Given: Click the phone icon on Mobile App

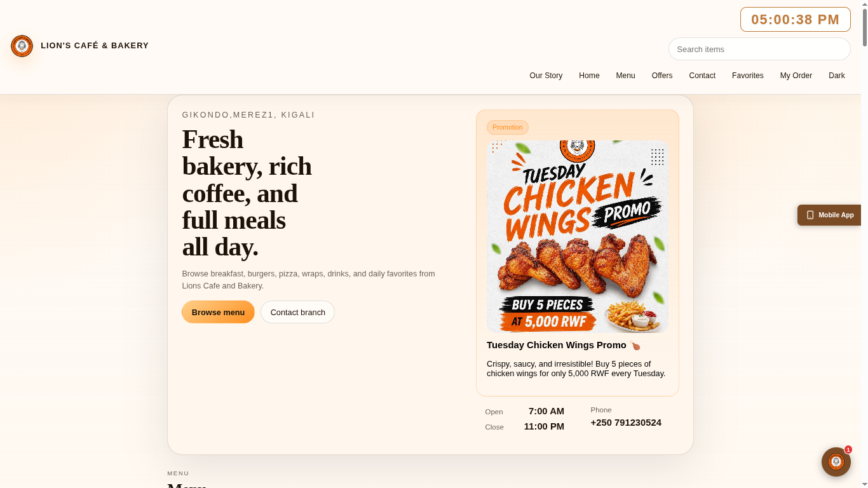Looking at the screenshot, I should click(x=810, y=215).
